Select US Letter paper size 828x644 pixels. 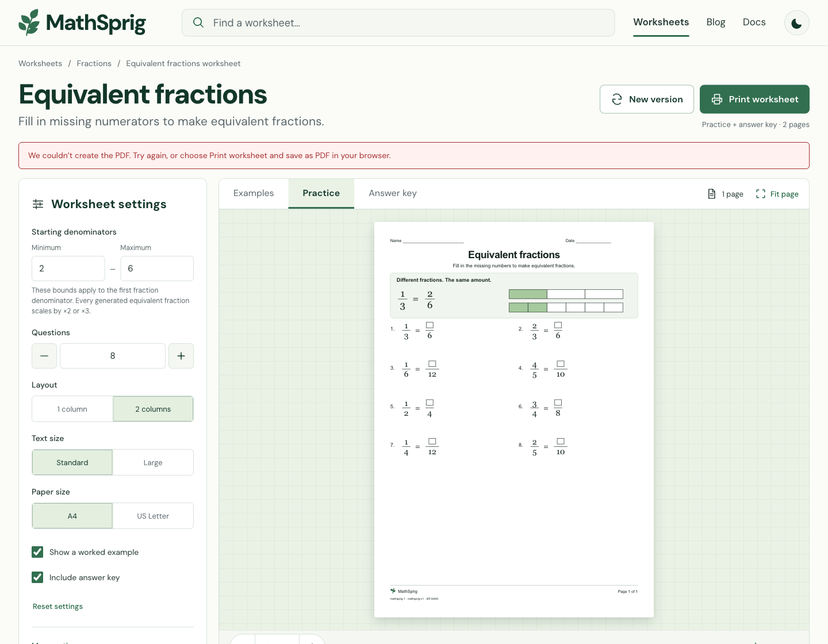click(x=153, y=516)
